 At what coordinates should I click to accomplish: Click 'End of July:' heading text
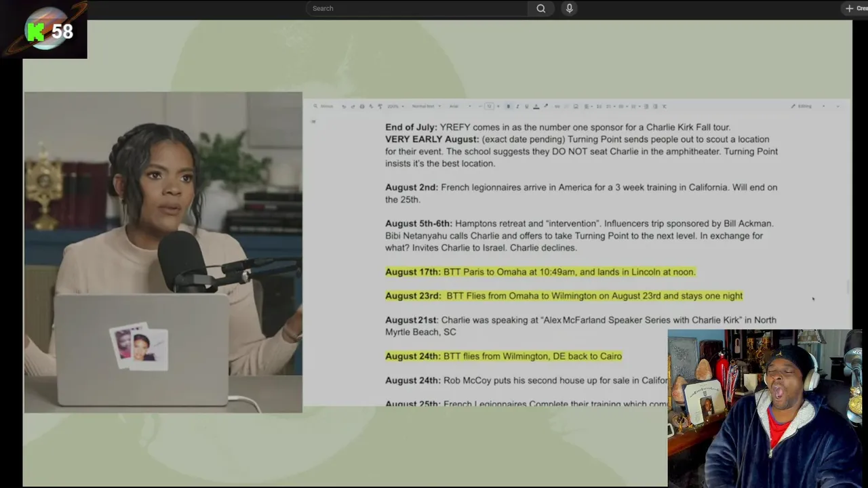(x=411, y=127)
